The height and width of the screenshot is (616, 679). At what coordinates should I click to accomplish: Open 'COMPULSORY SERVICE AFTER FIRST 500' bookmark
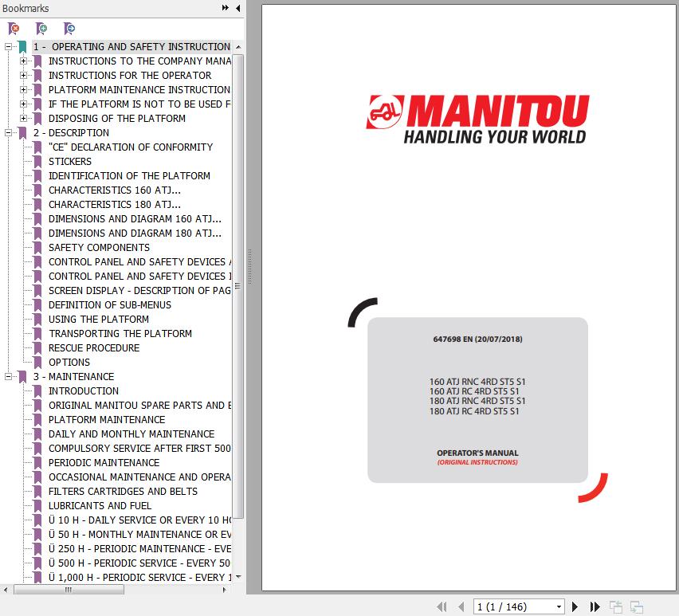click(139, 448)
